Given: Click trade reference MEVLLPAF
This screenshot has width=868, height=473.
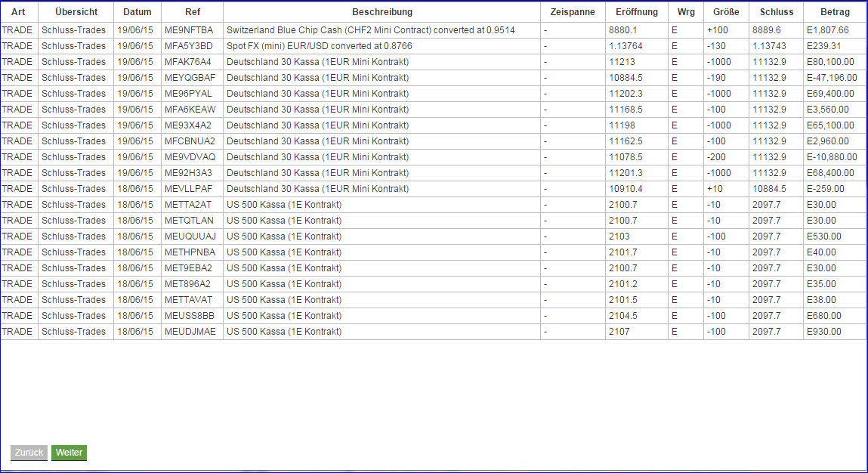Looking at the screenshot, I should point(191,189).
